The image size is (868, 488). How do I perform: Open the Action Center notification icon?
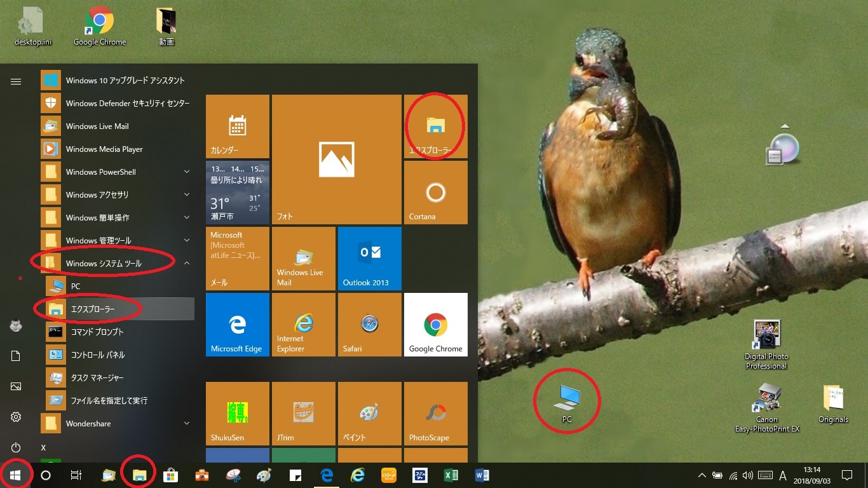click(846, 475)
